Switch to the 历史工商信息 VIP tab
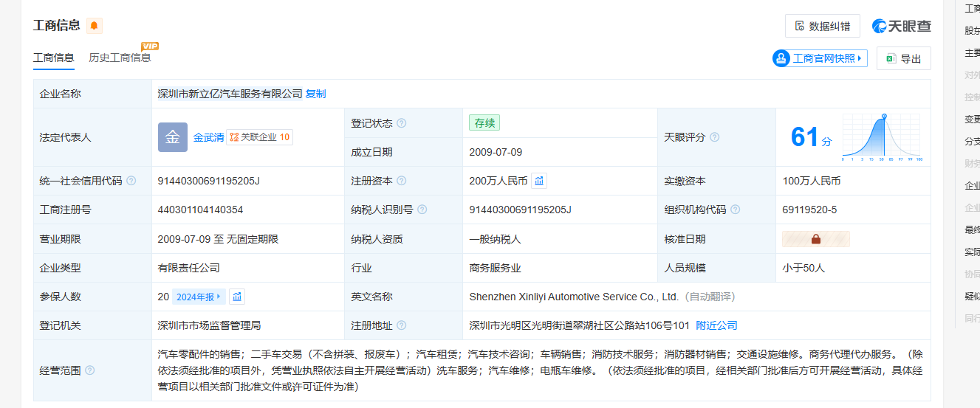Screen dimensions: 980x408 120,58
